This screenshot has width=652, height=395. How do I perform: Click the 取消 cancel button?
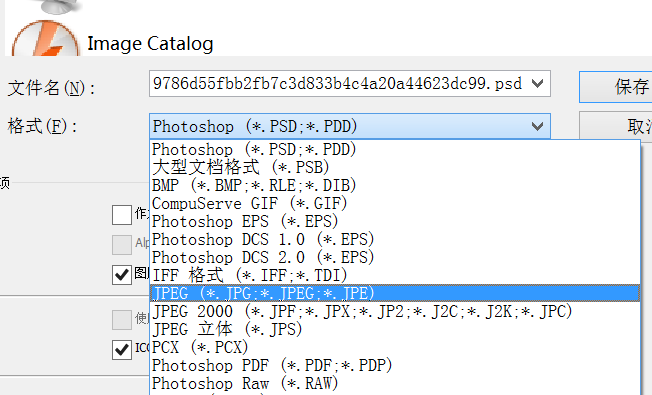coord(615,126)
